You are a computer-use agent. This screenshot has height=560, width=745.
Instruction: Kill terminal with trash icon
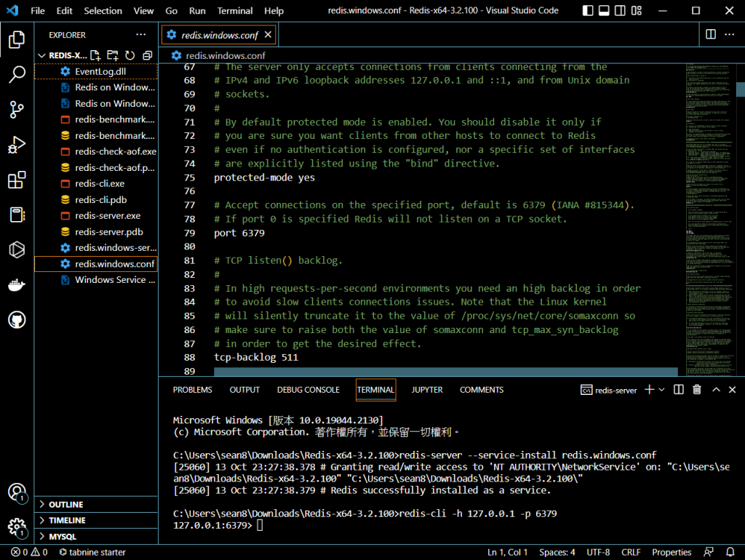pos(697,390)
